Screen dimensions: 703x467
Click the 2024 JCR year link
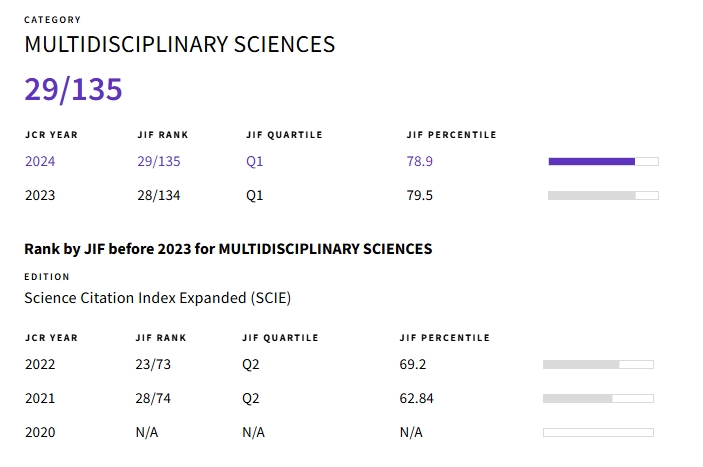pos(40,161)
